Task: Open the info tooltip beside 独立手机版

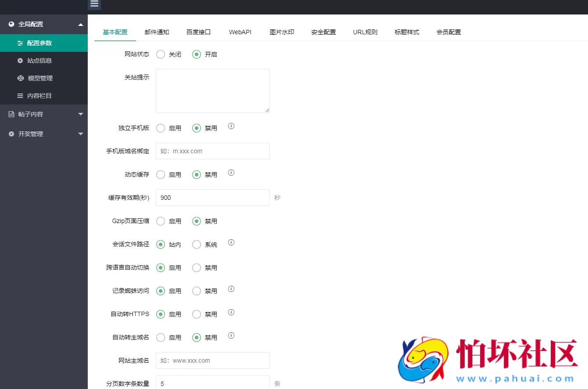Action: point(231,126)
